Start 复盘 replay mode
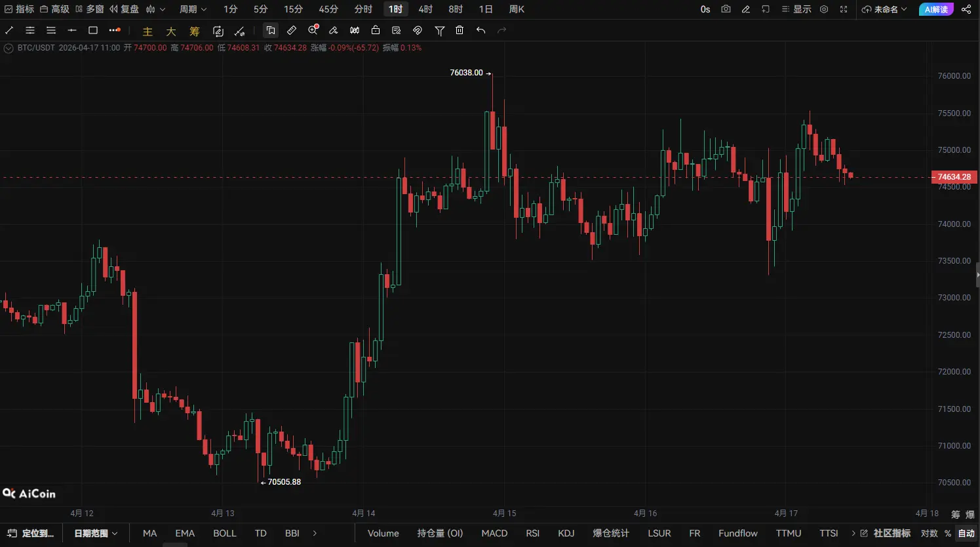Image resolution: width=980 pixels, height=547 pixels. [x=124, y=9]
